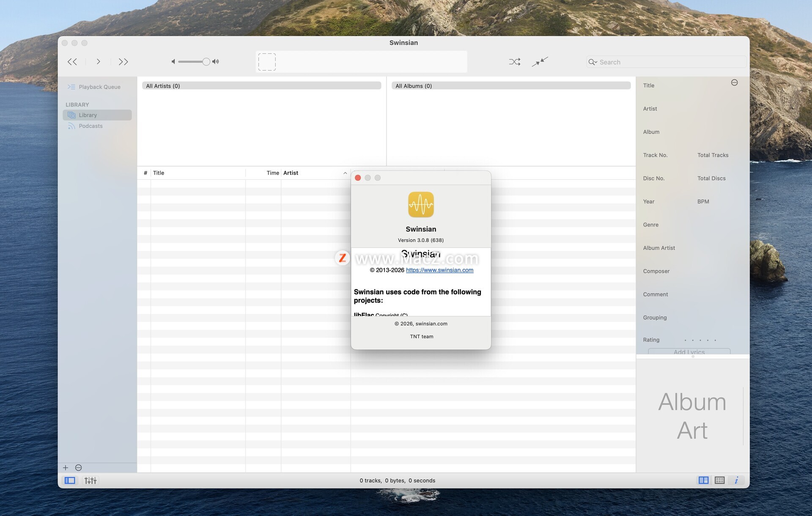This screenshot has height=516, width=812.
Task: Expand the search filter magnifier dropdown
Action: 593,62
